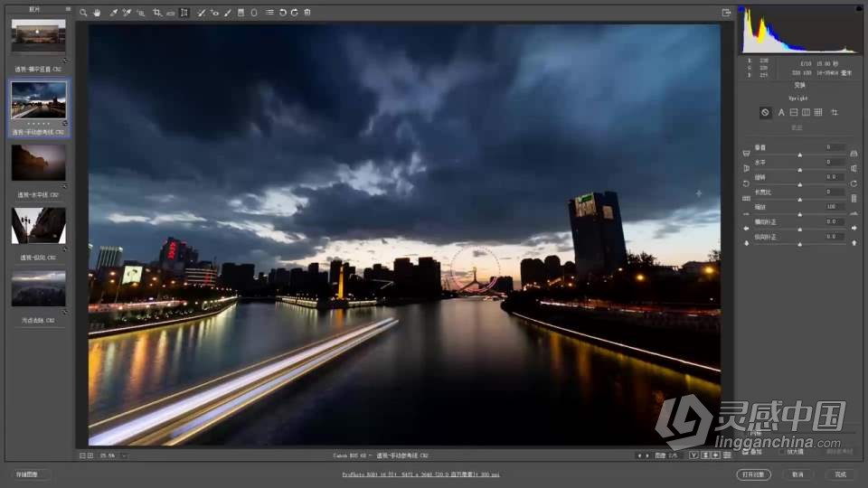Viewport: 868px width, 488px height.
Task: Select the Red Eye Removal tool
Action: pyautogui.click(x=214, y=12)
